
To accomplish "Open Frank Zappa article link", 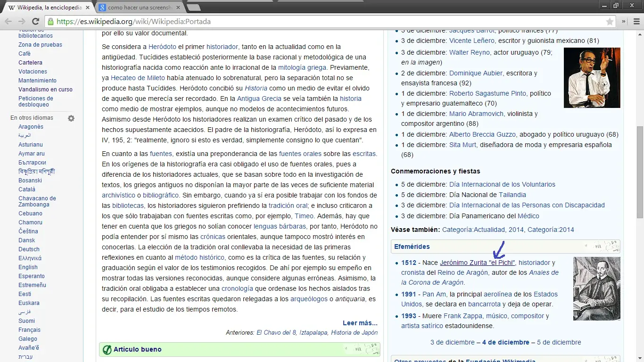I will pyautogui.click(x=463, y=316).
